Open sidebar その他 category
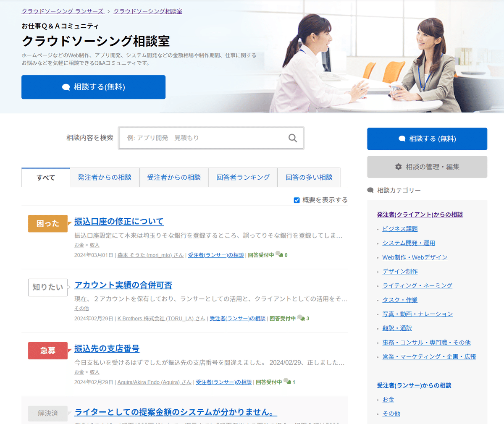Screen dimensions: 504x424 (391, 414)
